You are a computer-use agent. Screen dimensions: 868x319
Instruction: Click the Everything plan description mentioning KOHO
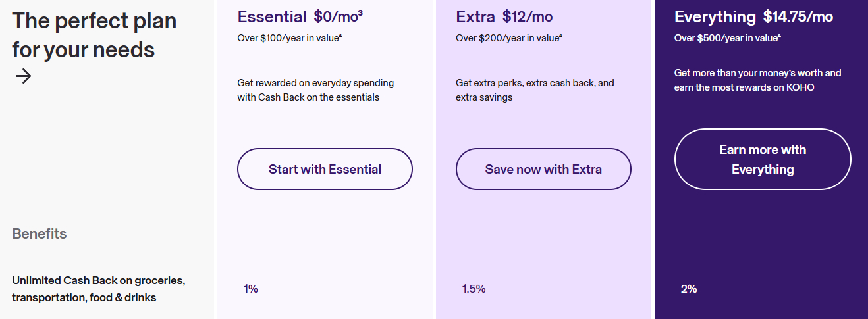point(758,80)
